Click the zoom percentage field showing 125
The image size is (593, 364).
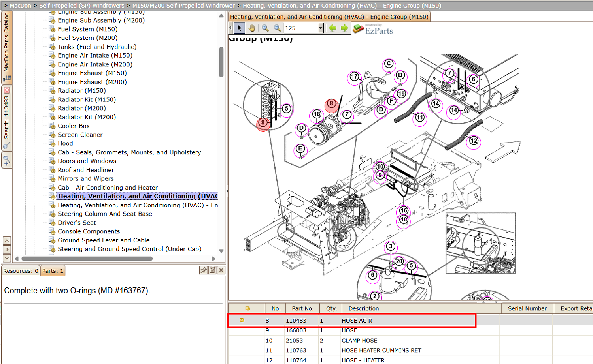click(x=301, y=28)
